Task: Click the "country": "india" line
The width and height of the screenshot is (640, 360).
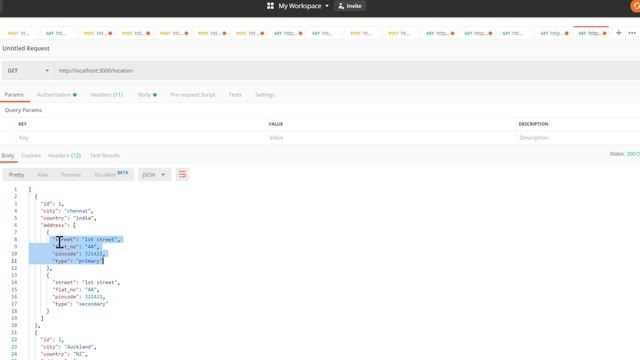Action: [x=68, y=218]
